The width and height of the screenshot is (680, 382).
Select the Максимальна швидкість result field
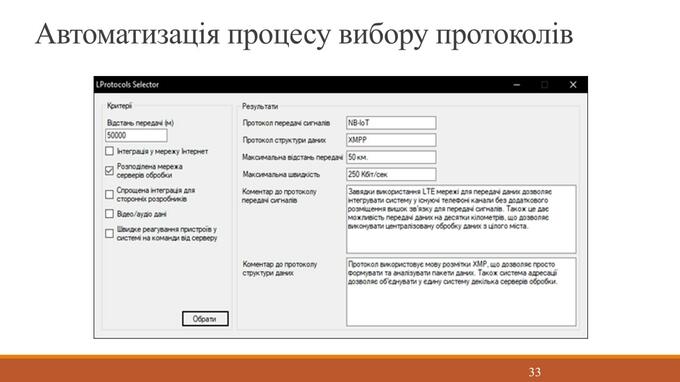[391, 174]
